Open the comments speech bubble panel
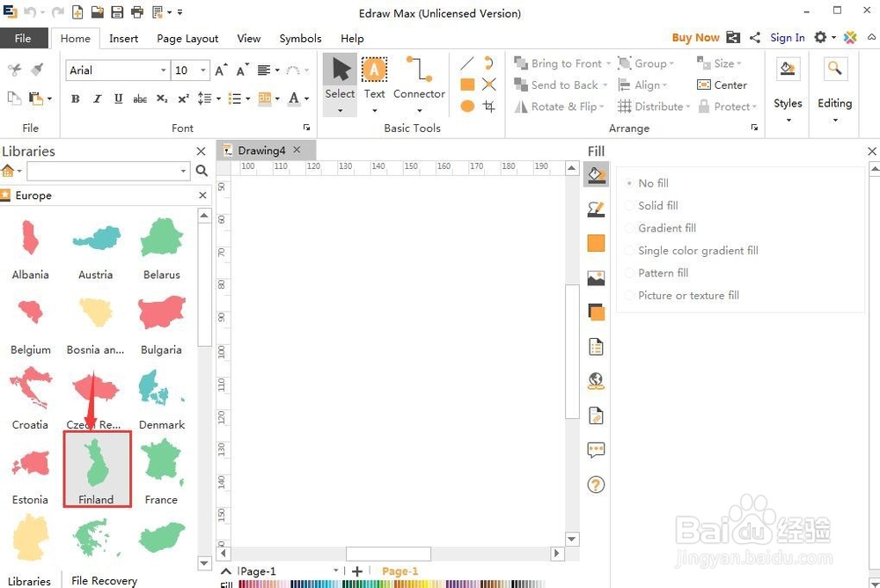 [x=596, y=450]
